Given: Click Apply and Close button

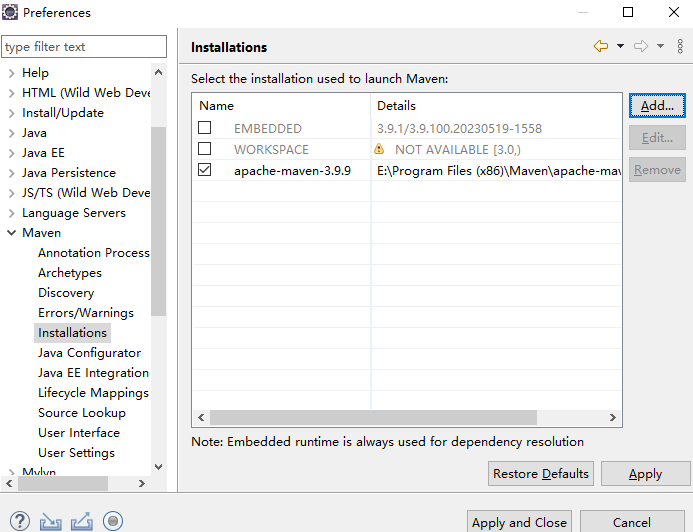Looking at the screenshot, I should 519,522.
